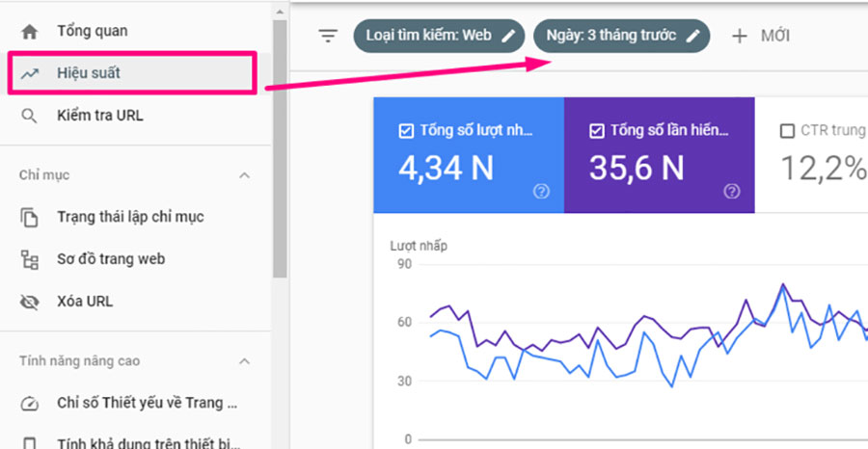Screen dimensions: 868x449
Task: Click help icon on clicks card 4,34 N
Action: point(541,192)
